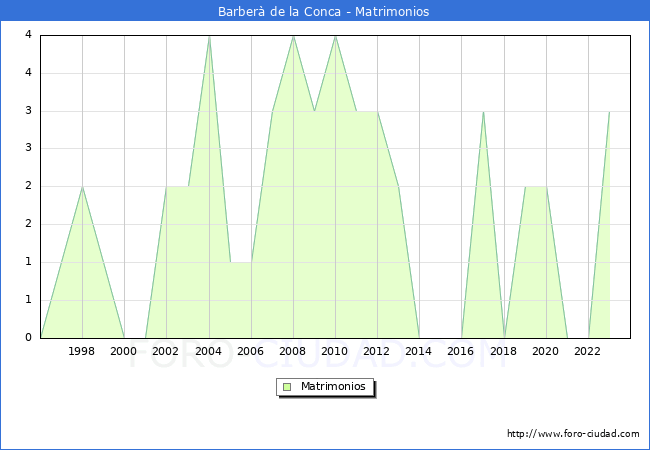The width and height of the screenshot is (650, 450).
Task: Select the 2008 x-axis label
Action: (x=293, y=351)
